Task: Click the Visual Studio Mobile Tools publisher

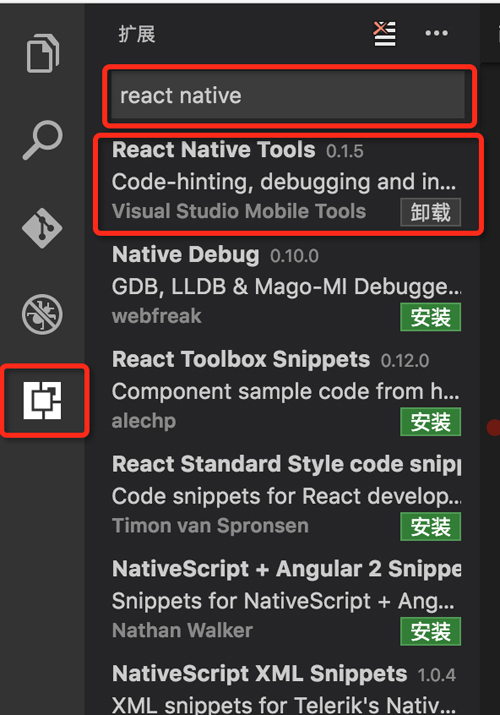Action: pos(239,212)
